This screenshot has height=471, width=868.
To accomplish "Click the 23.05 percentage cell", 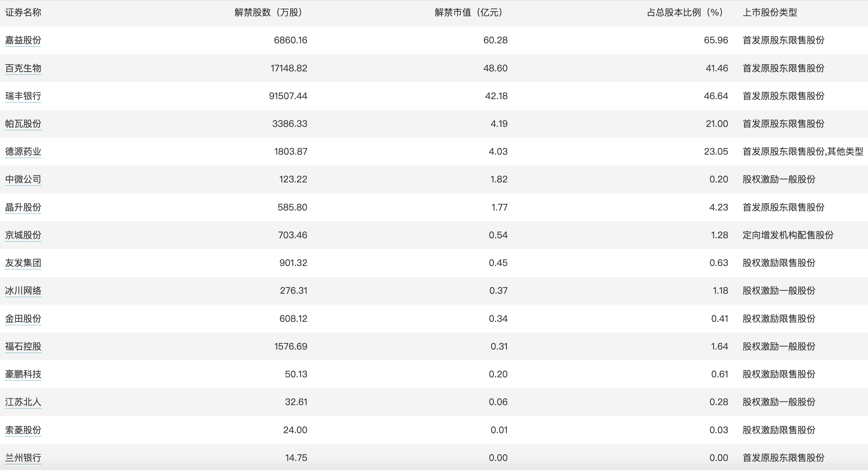I will pos(716,152).
